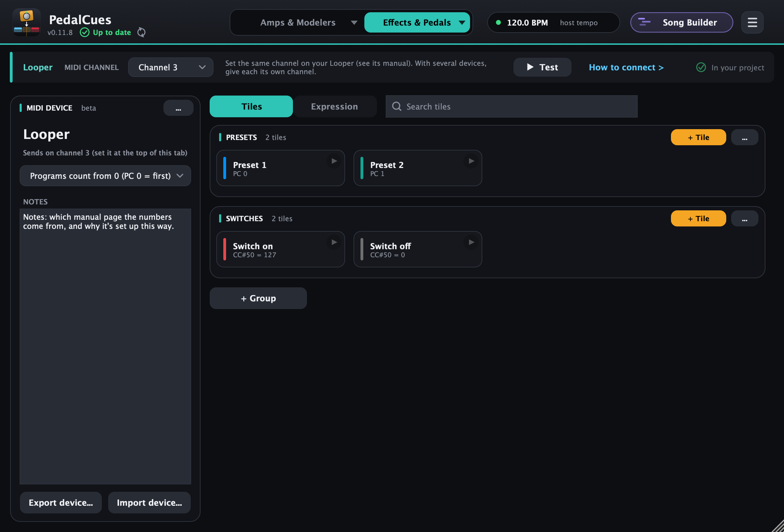
Task: Select the Amps & Modelers section
Action: click(298, 22)
